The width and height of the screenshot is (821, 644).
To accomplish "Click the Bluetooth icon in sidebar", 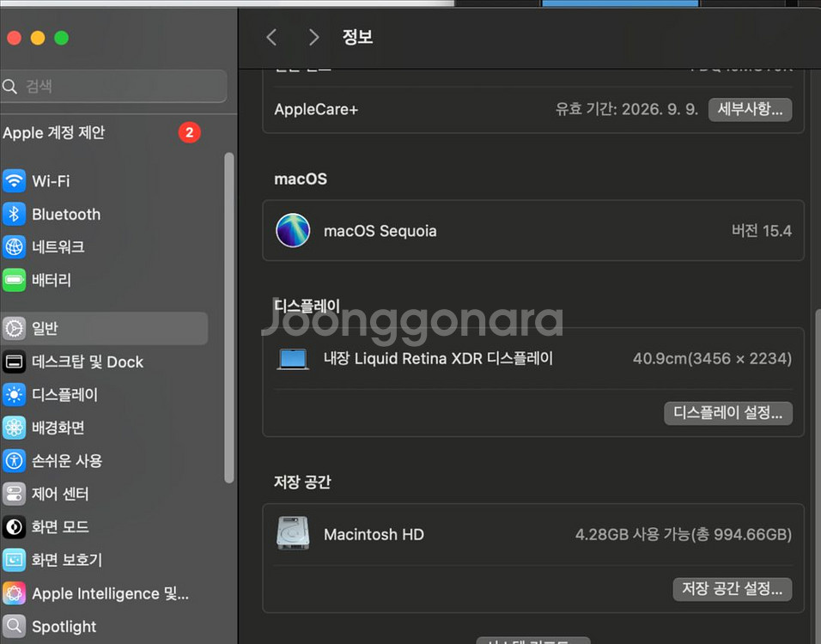I will (x=14, y=214).
